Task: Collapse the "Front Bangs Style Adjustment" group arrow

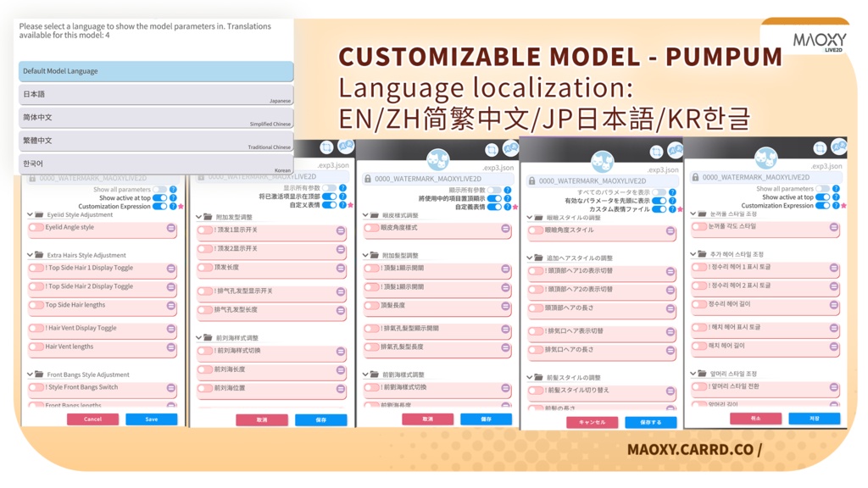Action: point(30,374)
